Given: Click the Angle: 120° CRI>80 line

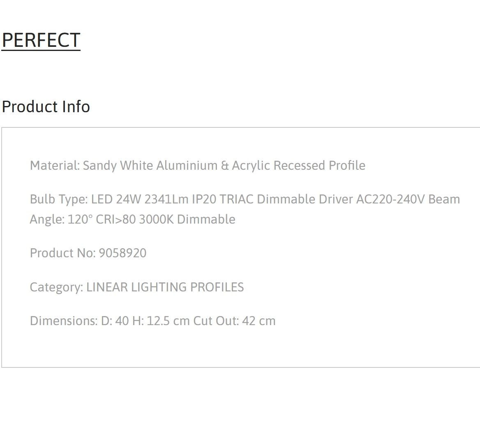Looking at the screenshot, I should pos(83,219).
